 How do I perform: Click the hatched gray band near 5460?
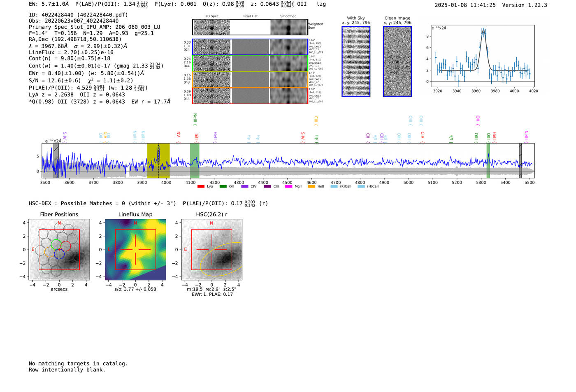coord(520,160)
